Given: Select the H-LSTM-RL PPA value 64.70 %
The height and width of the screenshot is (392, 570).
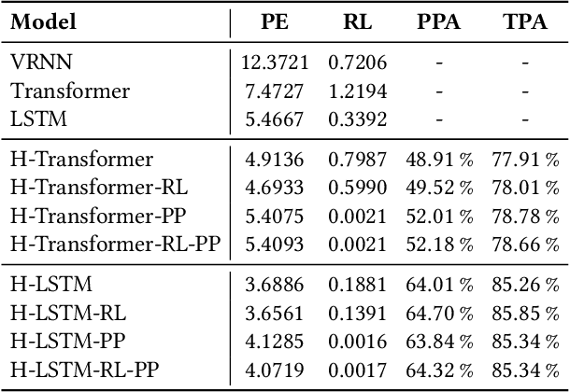Looking at the screenshot, I should [439, 314].
